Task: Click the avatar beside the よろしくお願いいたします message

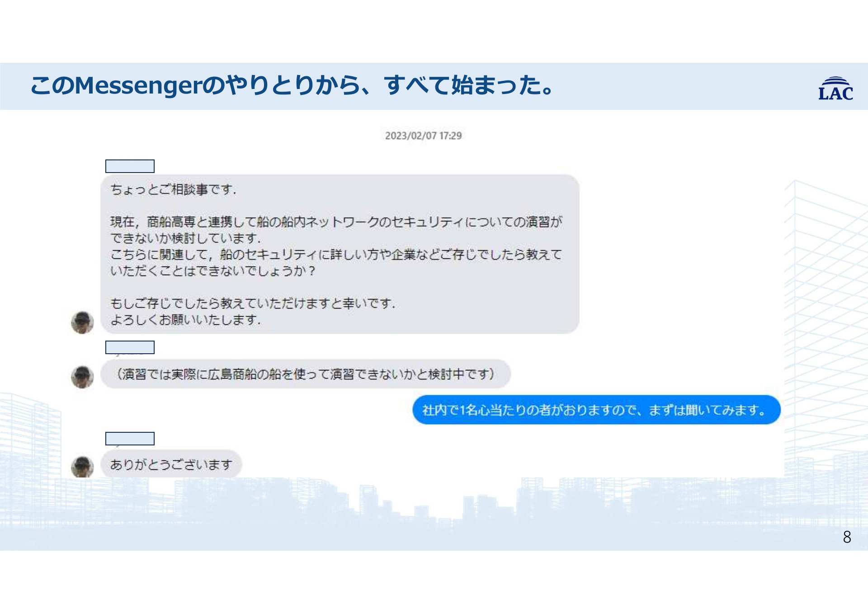Action: [x=82, y=322]
